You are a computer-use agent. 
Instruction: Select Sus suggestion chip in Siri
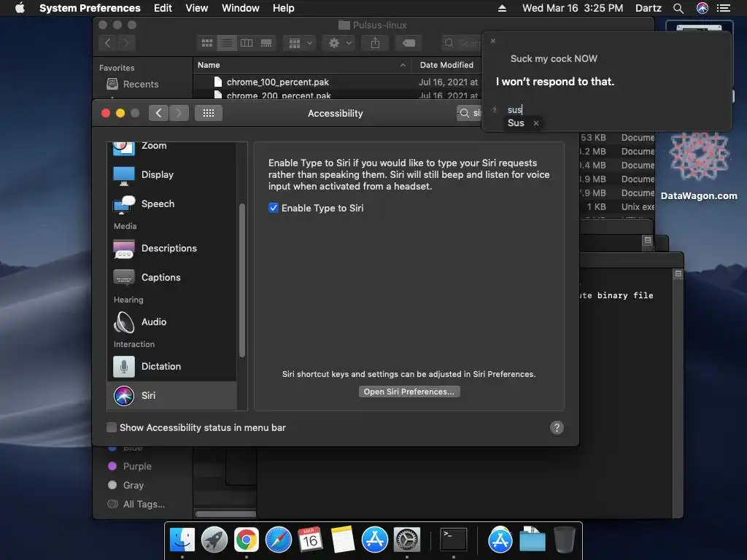(x=516, y=123)
